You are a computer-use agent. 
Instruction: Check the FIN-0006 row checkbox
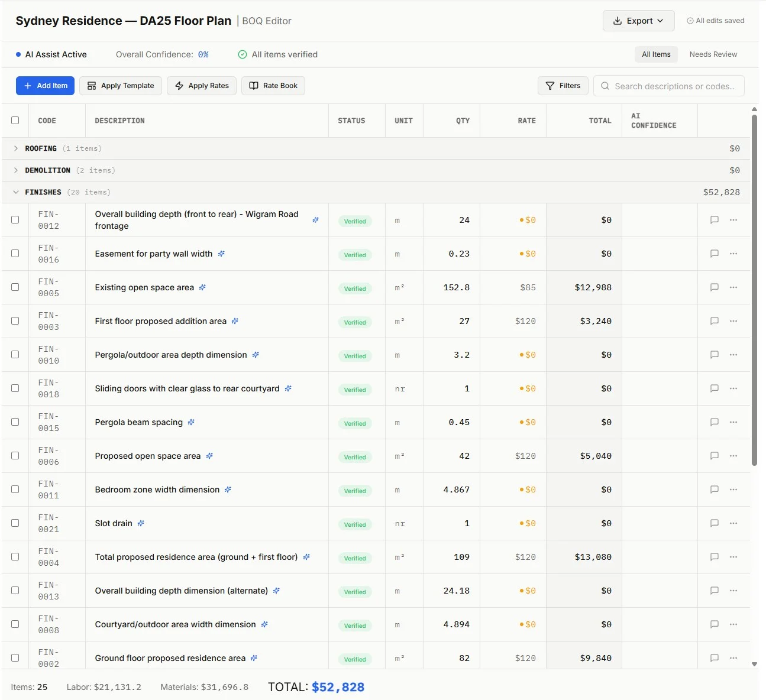click(x=15, y=456)
